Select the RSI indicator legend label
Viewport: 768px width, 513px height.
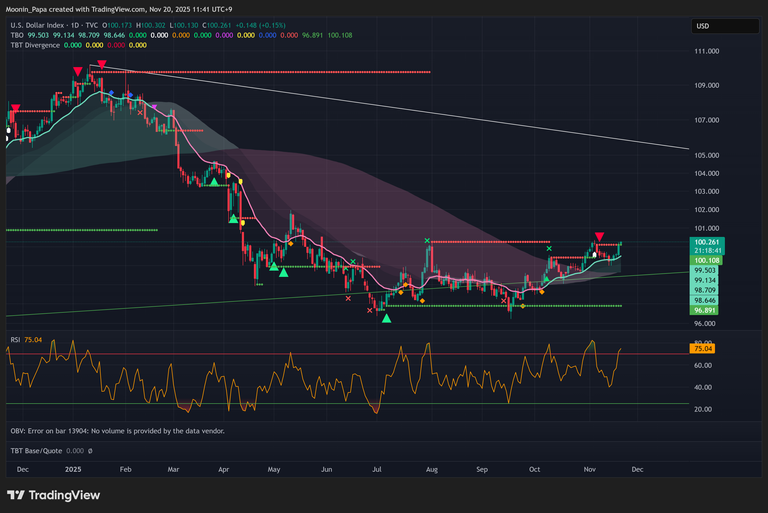click(15, 340)
